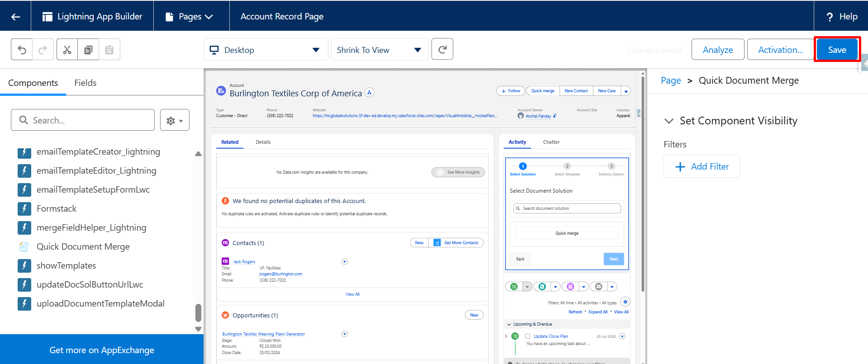868x364 pixels.
Task: Click the log a call icon
Action: (x=542, y=287)
